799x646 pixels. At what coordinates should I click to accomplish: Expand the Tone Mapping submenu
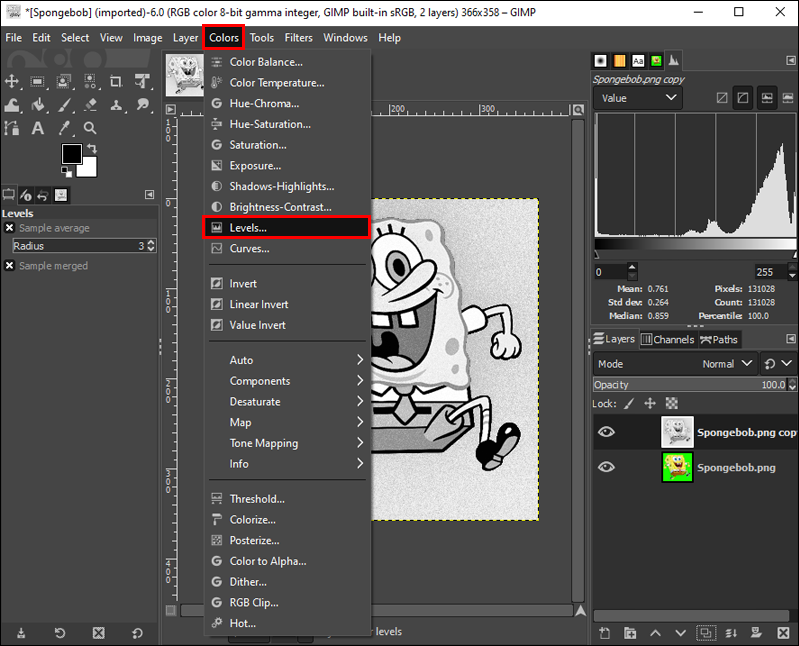[287, 443]
